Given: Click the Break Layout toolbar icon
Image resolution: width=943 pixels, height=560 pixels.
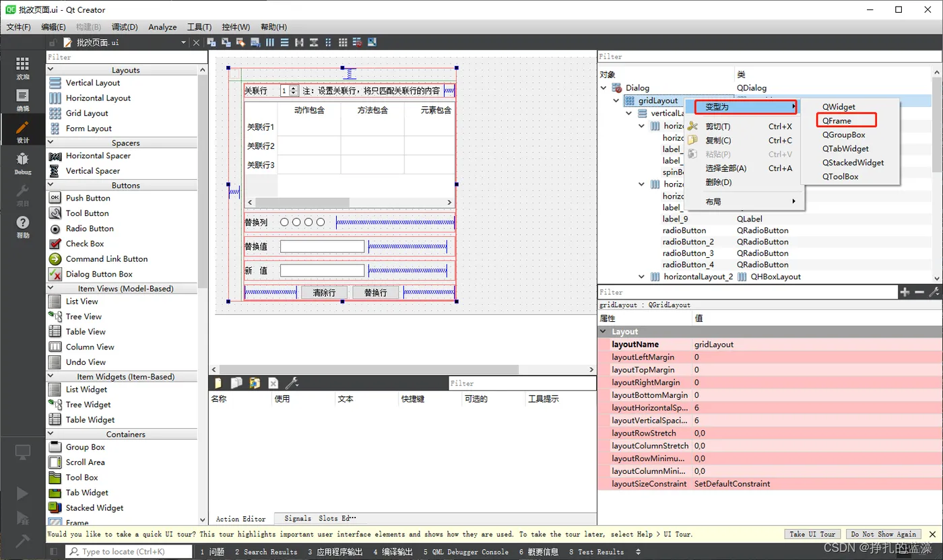Looking at the screenshot, I should click(x=357, y=42).
